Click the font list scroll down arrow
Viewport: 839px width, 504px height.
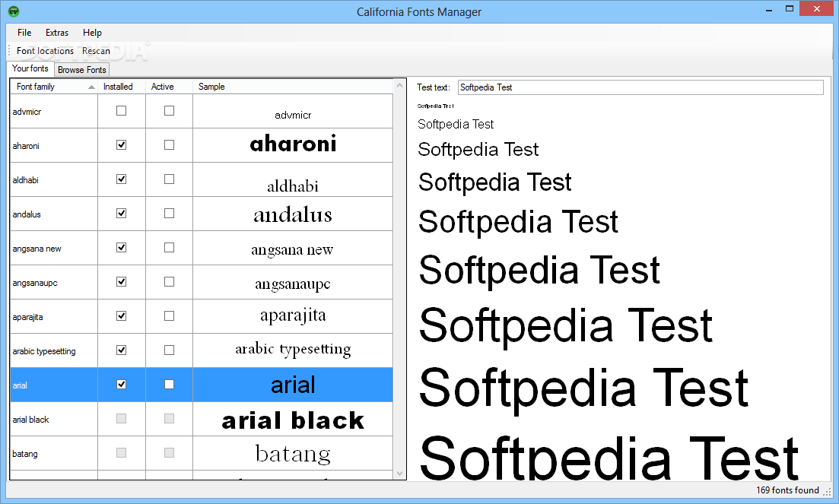tap(399, 474)
